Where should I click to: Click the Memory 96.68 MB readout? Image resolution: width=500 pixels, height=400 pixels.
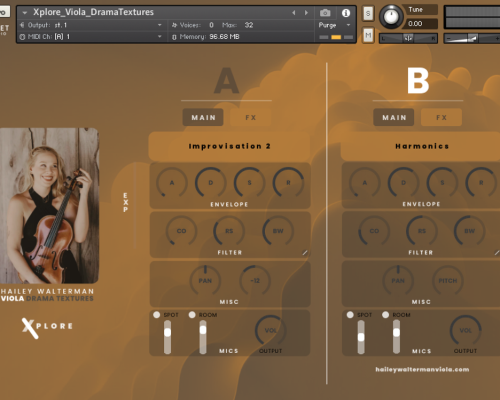(224, 37)
